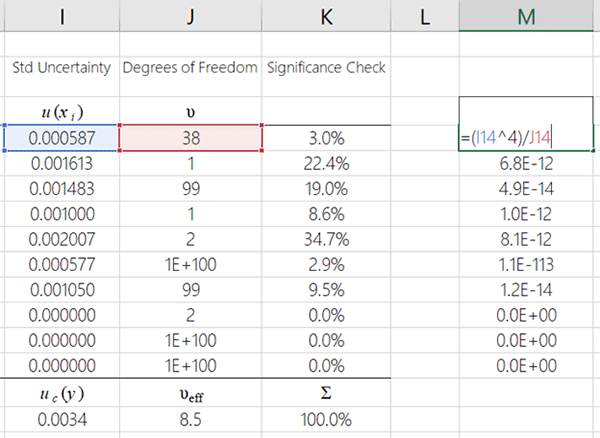Select cell with value 0.001483

pyautogui.click(x=62, y=189)
